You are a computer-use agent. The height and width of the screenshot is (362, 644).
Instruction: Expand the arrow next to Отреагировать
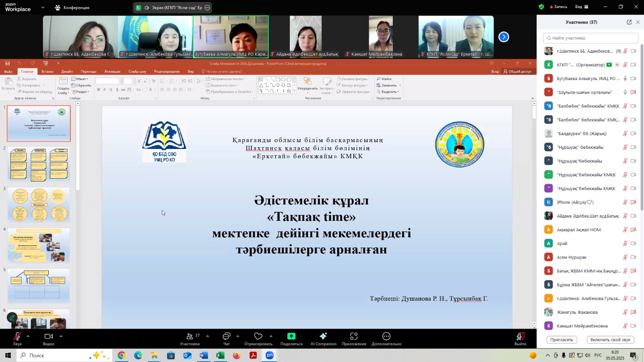pos(271,336)
